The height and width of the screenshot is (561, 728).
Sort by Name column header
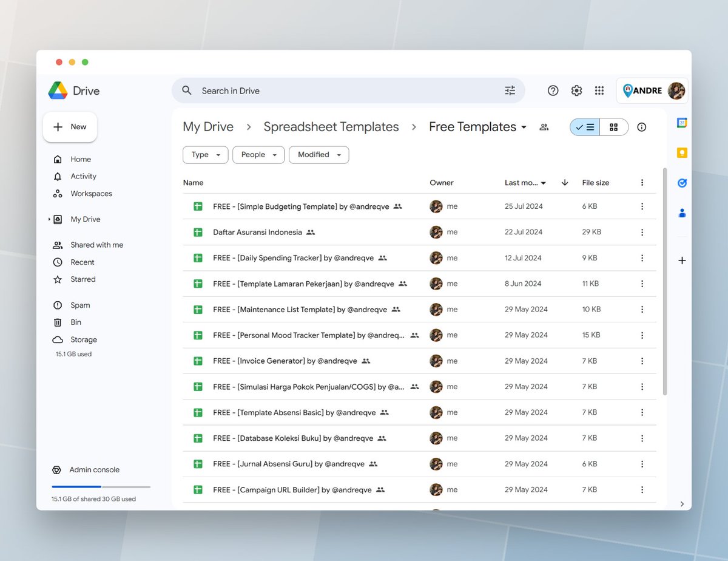coord(193,183)
